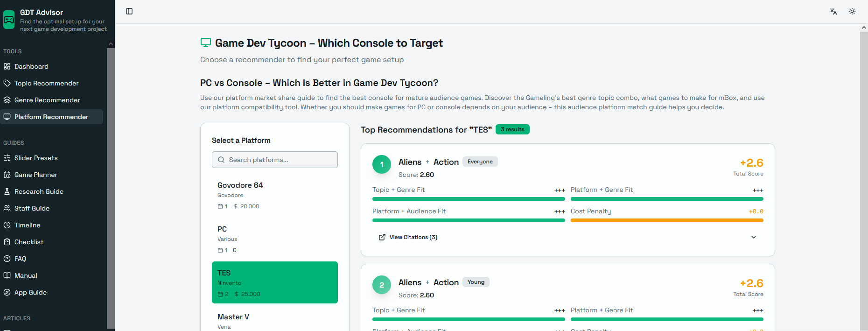Click the Research Guide flask icon
This screenshot has height=331, width=868.
coord(7,191)
